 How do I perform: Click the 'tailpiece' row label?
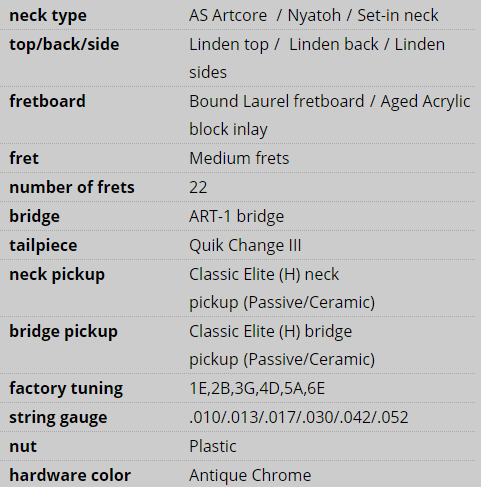(x=43, y=246)
